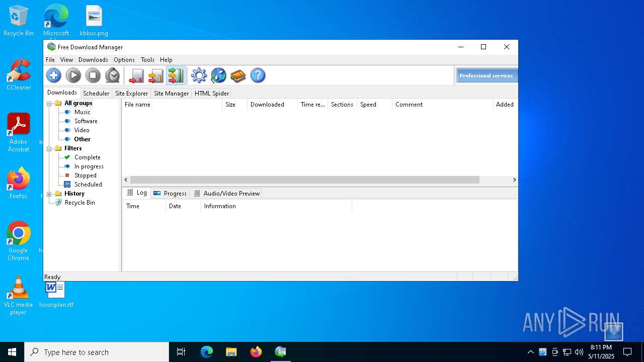Click the blue question mark icon
Image resolution: width=644 pixels, height=362 pixels.
(x=258, y=75)
